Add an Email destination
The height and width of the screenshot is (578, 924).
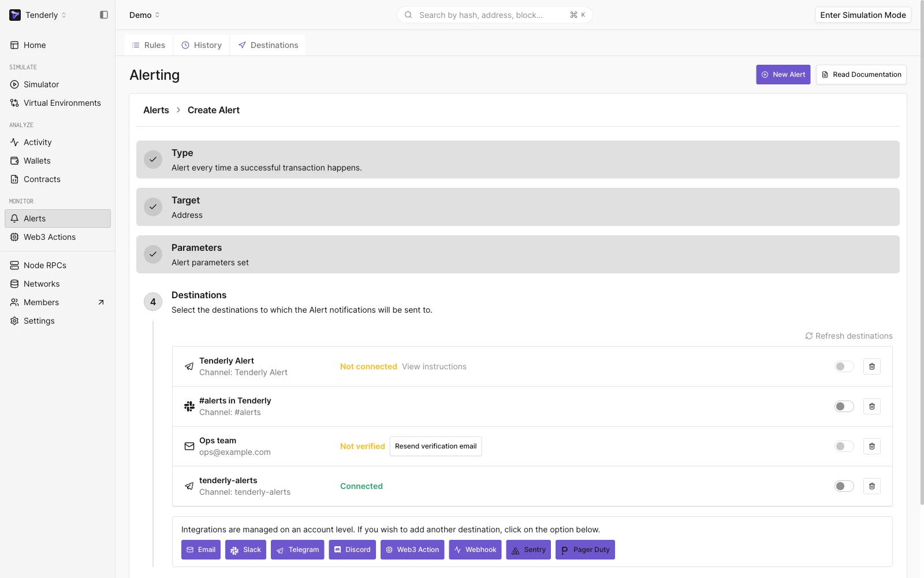[201, 550]
